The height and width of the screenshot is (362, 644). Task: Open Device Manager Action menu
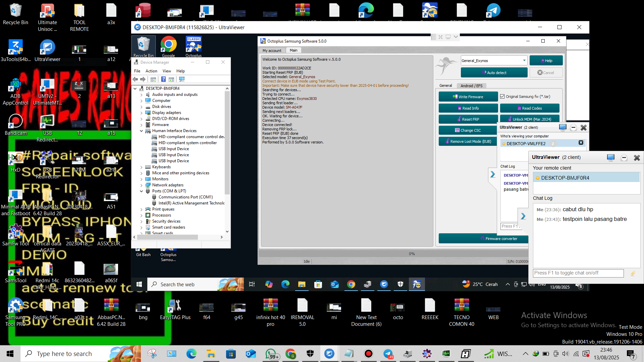point(151,71)
